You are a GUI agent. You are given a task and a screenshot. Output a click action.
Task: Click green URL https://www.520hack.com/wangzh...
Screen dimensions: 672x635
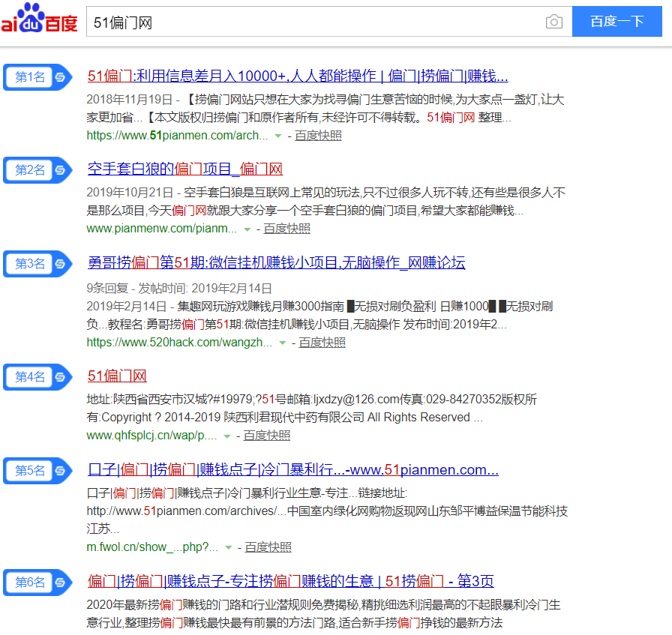[179, 343]
